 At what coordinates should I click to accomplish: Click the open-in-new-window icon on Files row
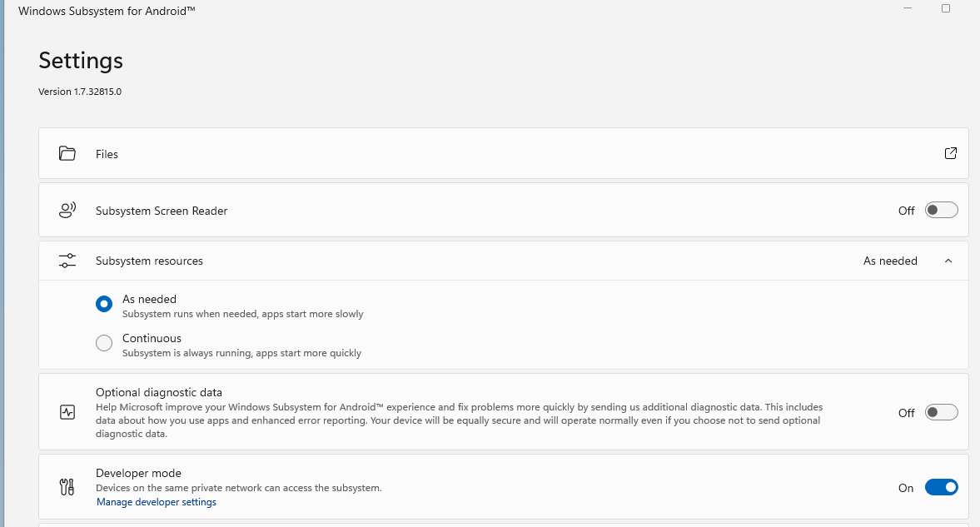coord(950,153)
